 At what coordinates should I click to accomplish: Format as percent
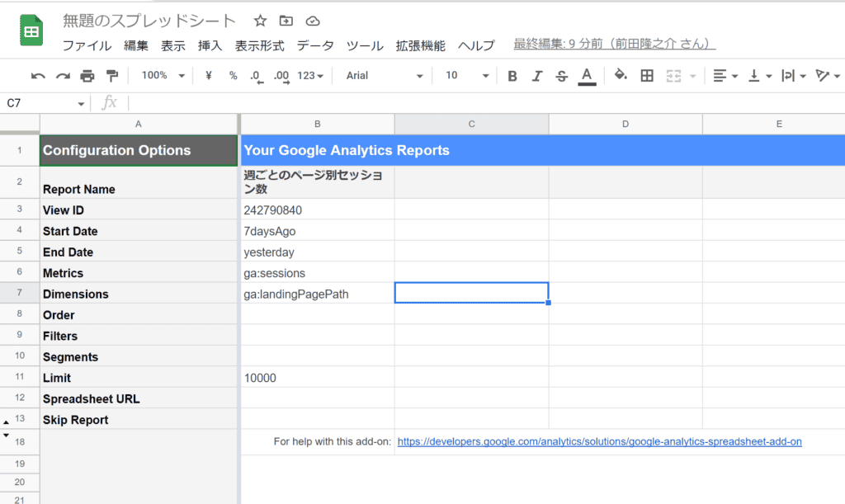(233, 76)
